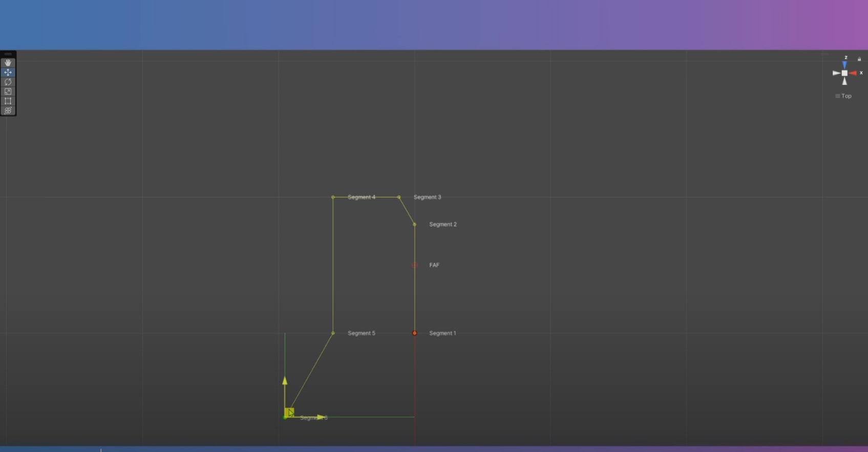Click the Segment 3 waypoint node
This screenshot has height=452, width=868.
(x=399, y=197)
